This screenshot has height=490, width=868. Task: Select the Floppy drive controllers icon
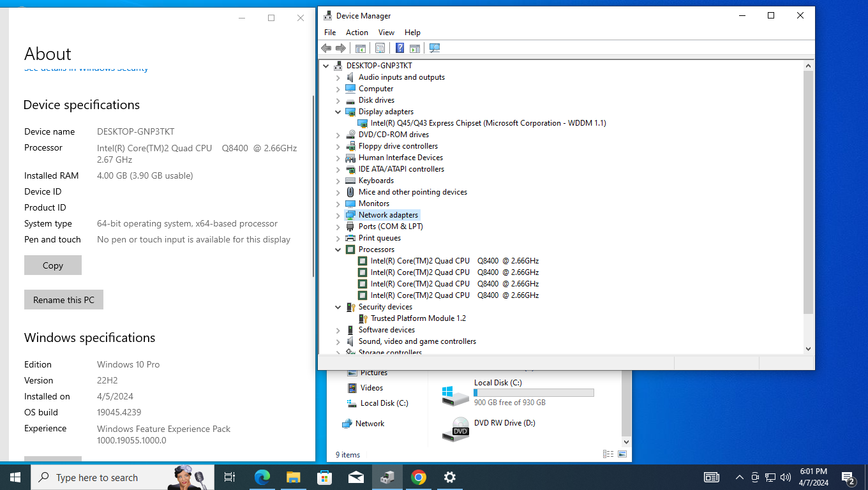tap(350, 146)
